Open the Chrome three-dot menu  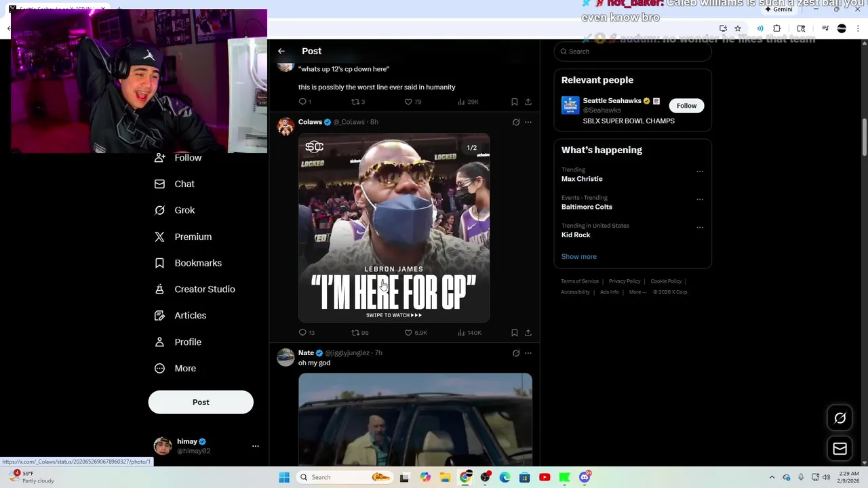tap(858, 28)
